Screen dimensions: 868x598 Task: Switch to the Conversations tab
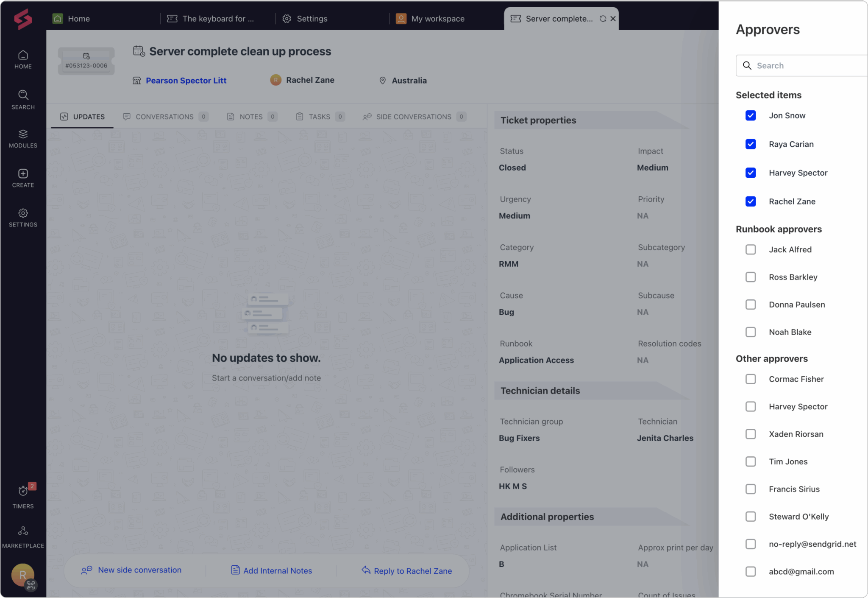[x=164, y=117]
